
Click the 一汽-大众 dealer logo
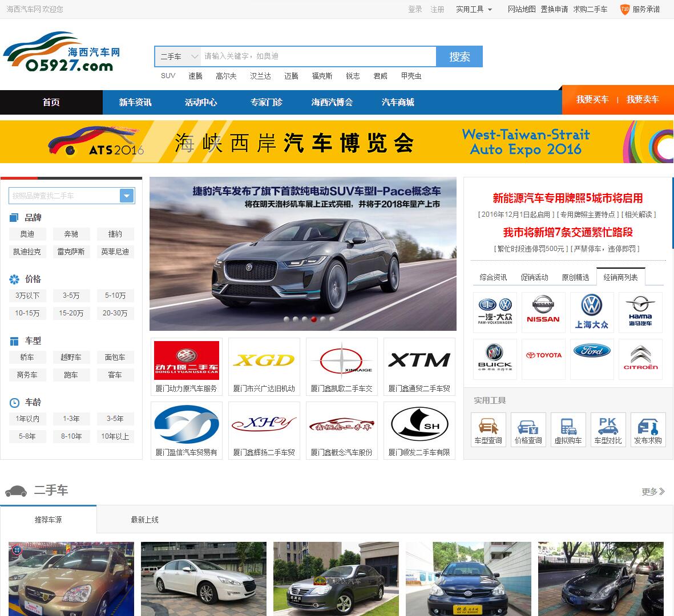[x=495, y=313]
